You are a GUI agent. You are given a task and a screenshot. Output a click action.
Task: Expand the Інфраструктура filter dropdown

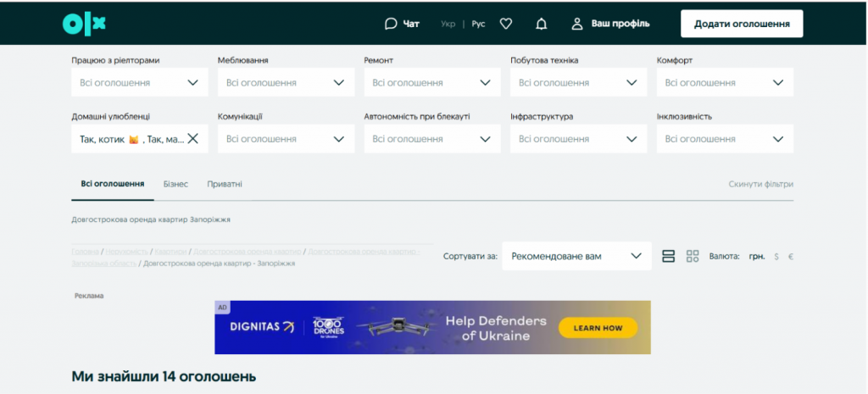(x=579, y=139)
